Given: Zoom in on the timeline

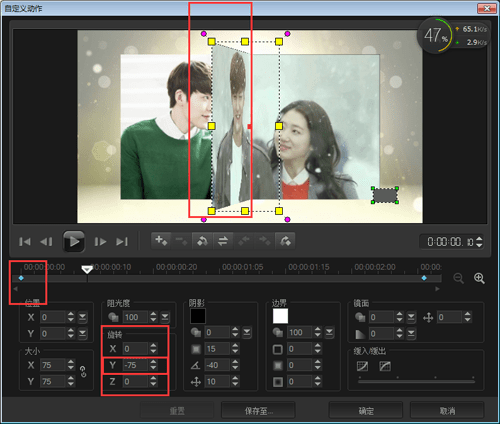Looking at the screenshot, I should click(479, 278).
